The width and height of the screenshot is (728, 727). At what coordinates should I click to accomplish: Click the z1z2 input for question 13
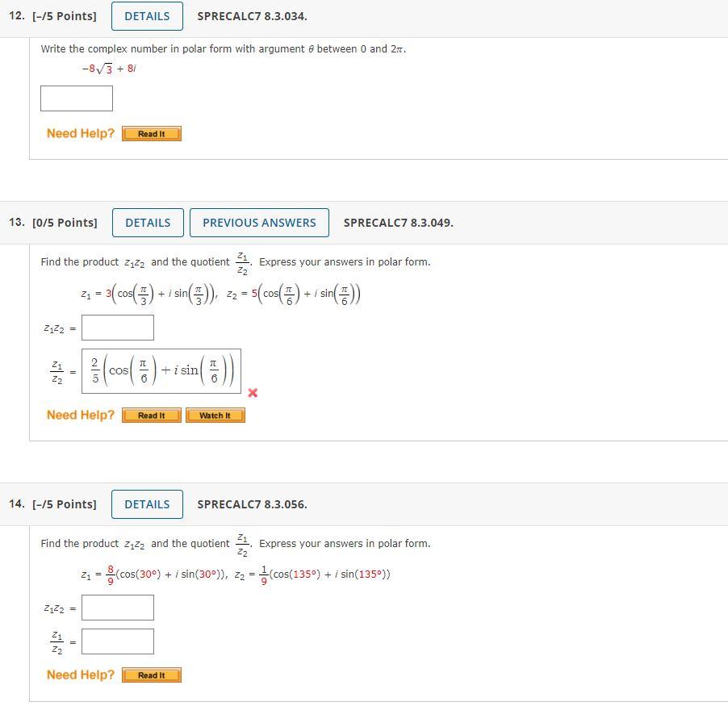pos(118,327)
